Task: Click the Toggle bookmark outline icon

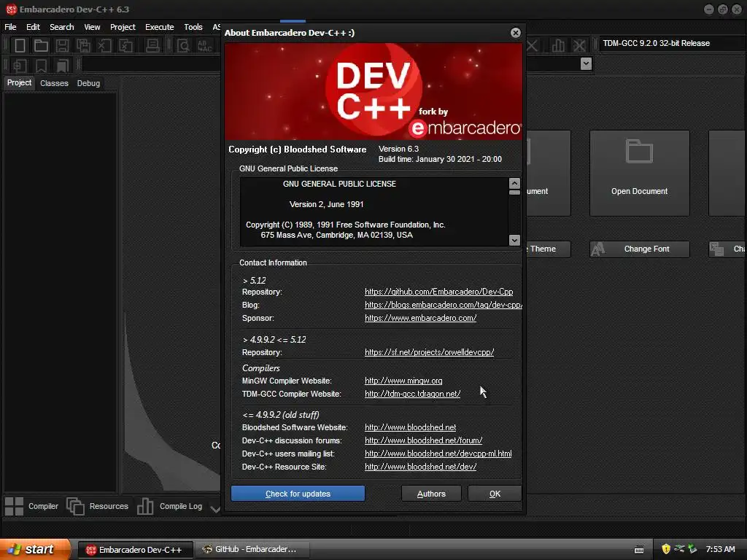Action: pyautogui.click(x=41, y=65)
